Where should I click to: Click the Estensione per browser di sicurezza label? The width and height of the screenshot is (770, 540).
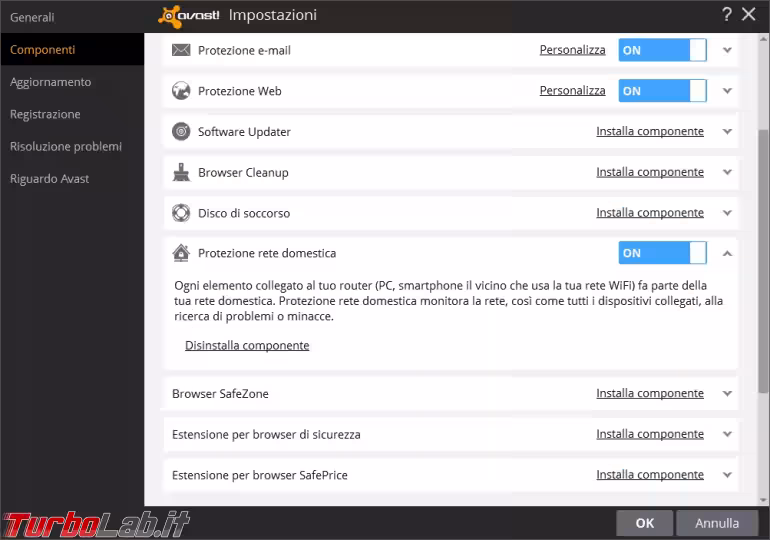[266, 434]
